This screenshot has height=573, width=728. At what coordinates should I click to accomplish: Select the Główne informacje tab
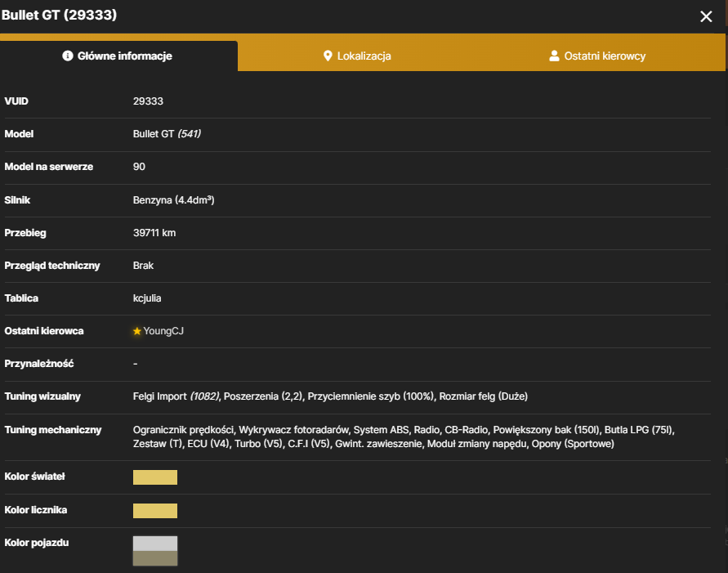click(x=118, y=56)
